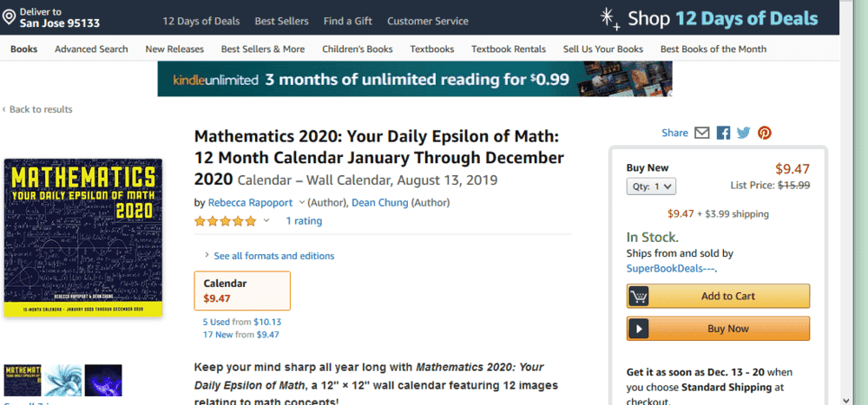Open the Qty quantity dropdown
The width and height of the screenshot is (868, 405).
651,186
